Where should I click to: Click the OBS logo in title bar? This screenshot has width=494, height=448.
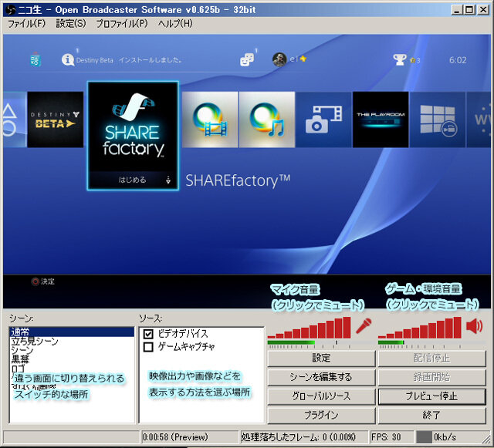tap(12, 10)
